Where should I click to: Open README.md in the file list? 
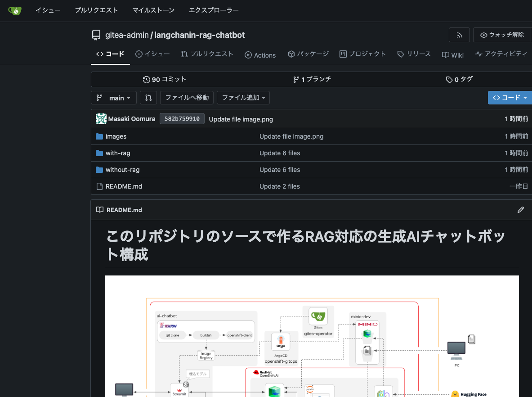(124, 186)
